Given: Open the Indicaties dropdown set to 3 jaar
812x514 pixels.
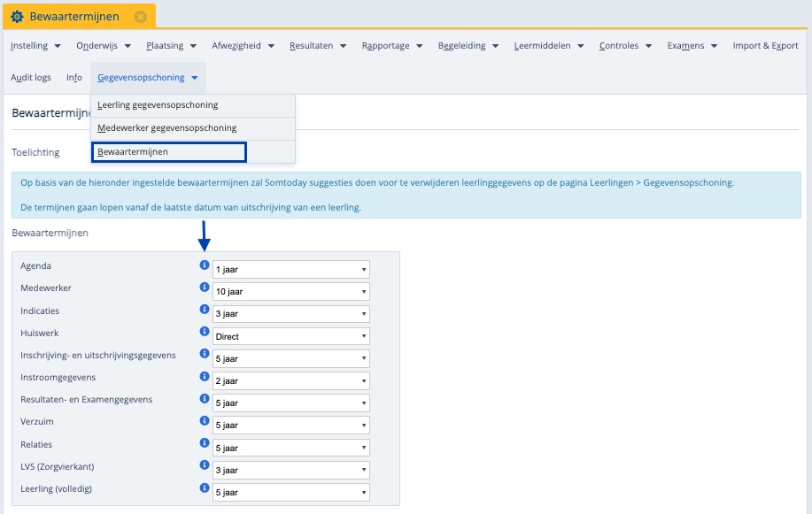Looking at the screenshot, I should 290,314.
